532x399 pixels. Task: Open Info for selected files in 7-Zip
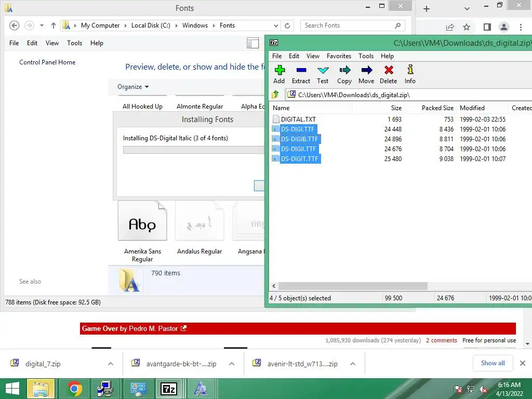click(410, 74)
